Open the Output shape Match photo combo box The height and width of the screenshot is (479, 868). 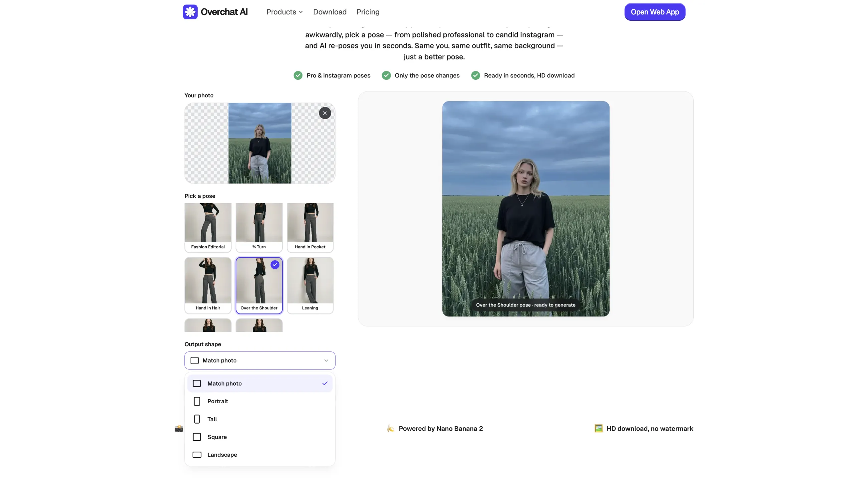[260, 361]
